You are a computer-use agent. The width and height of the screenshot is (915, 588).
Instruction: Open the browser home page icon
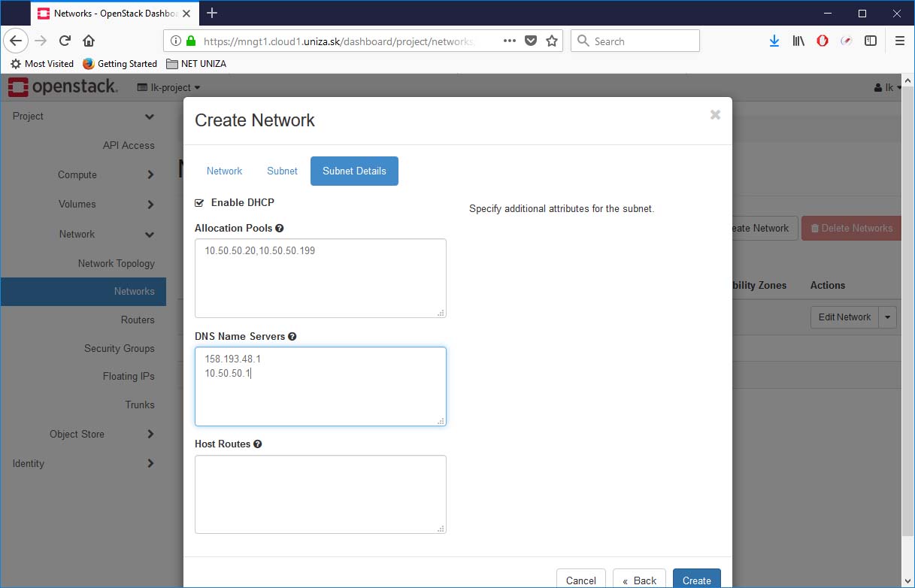click(x=89, y=41)
